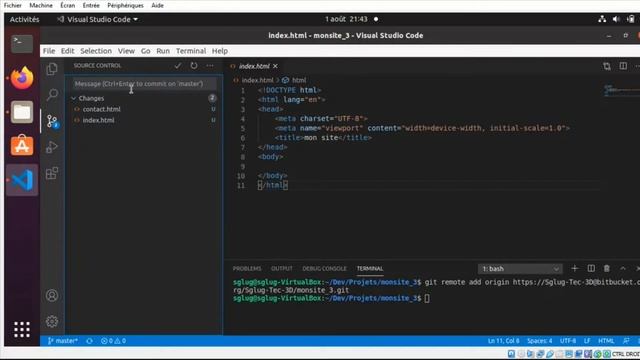This screenshot has width=640, height=360.
Task: Open the Explorer view in activity bar
Action: point(52,69)
